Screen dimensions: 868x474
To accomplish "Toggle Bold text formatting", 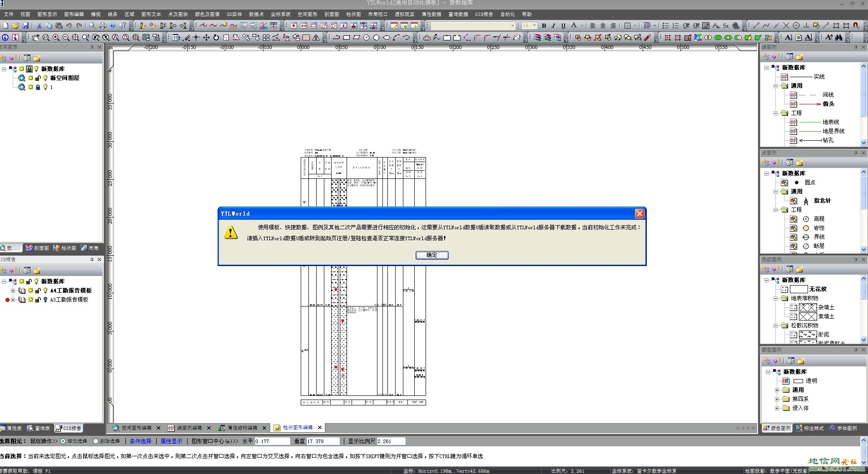I will tap(544, 25).
